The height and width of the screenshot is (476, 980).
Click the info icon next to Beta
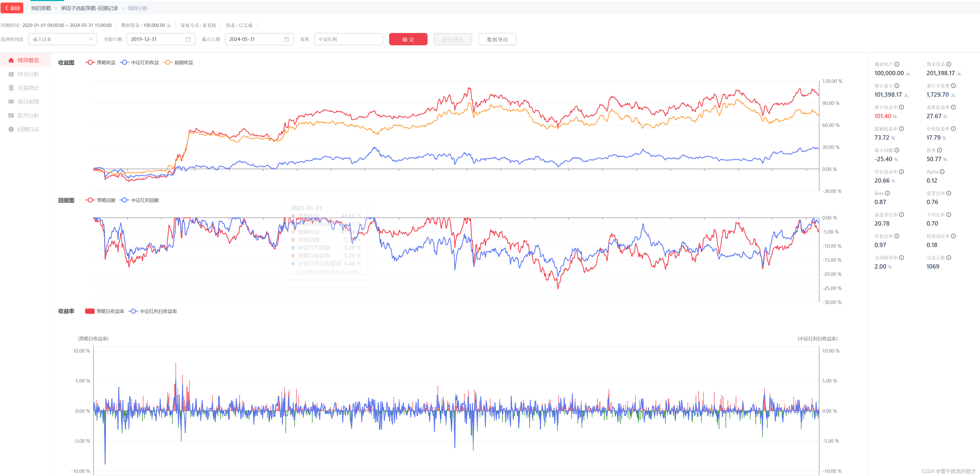click(887, 193)
